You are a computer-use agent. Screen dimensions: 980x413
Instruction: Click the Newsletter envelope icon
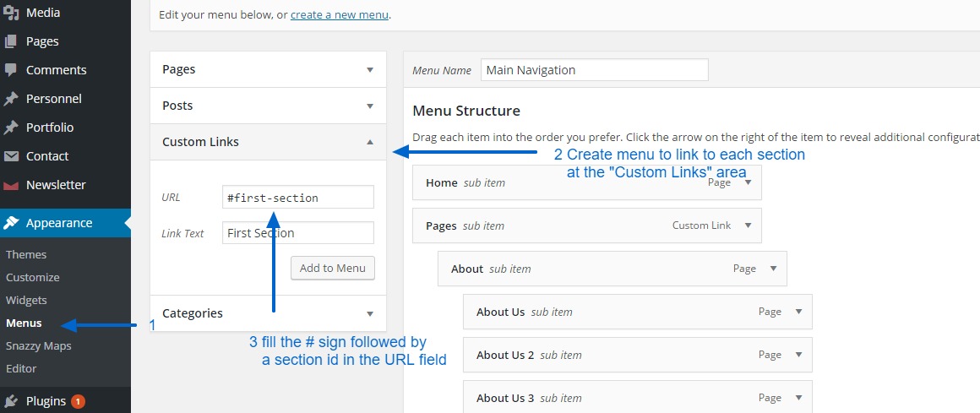tap(11, 185)
